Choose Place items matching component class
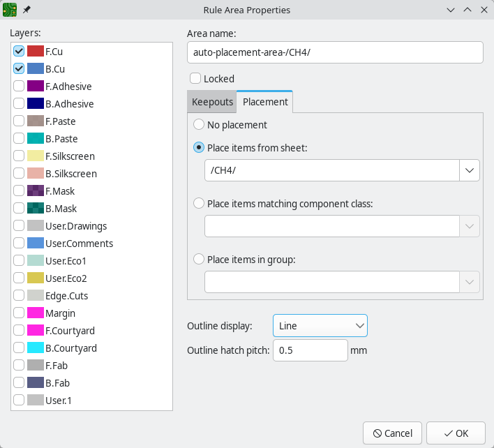The width and height of the screenshot is (494, 448). coord(199,204)
